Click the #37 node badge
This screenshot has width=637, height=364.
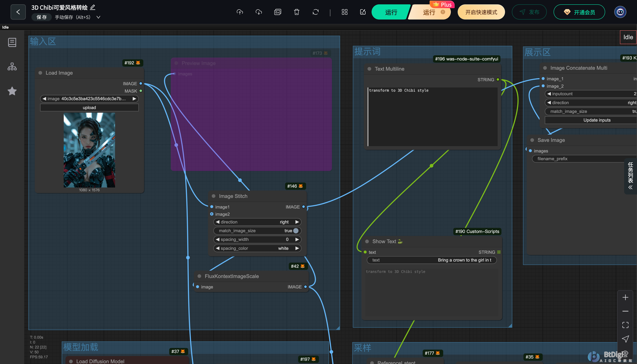178,351
